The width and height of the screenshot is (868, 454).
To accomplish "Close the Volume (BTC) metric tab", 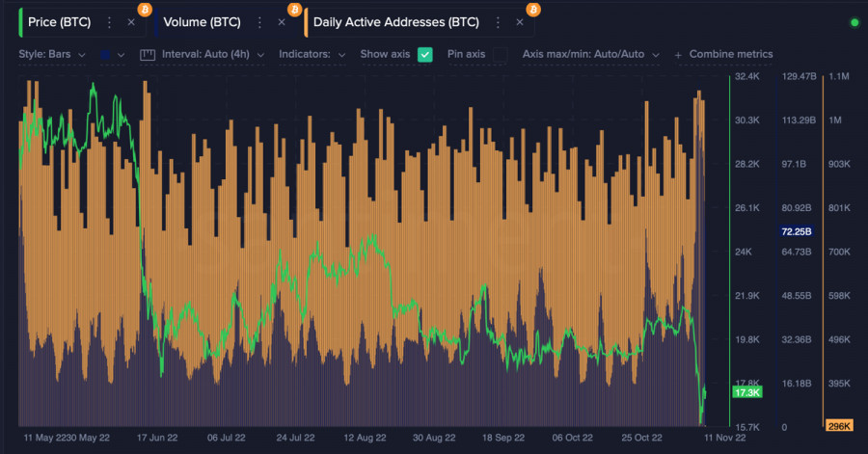I will click(282, 22).
